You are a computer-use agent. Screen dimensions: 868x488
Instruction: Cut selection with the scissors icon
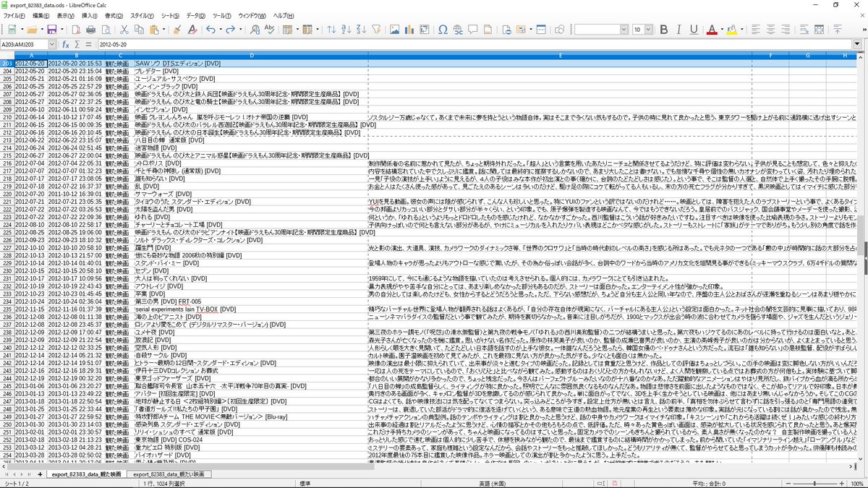(x=124, y=30)
